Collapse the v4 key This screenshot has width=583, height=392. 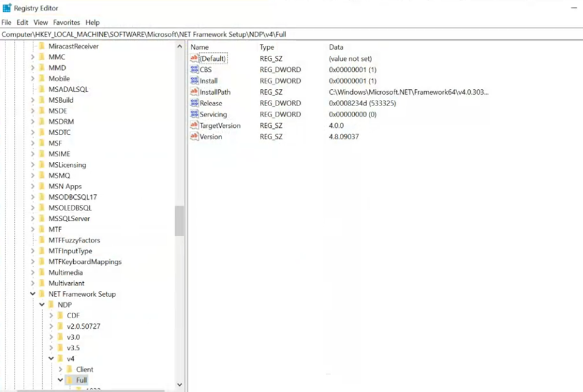51,359
